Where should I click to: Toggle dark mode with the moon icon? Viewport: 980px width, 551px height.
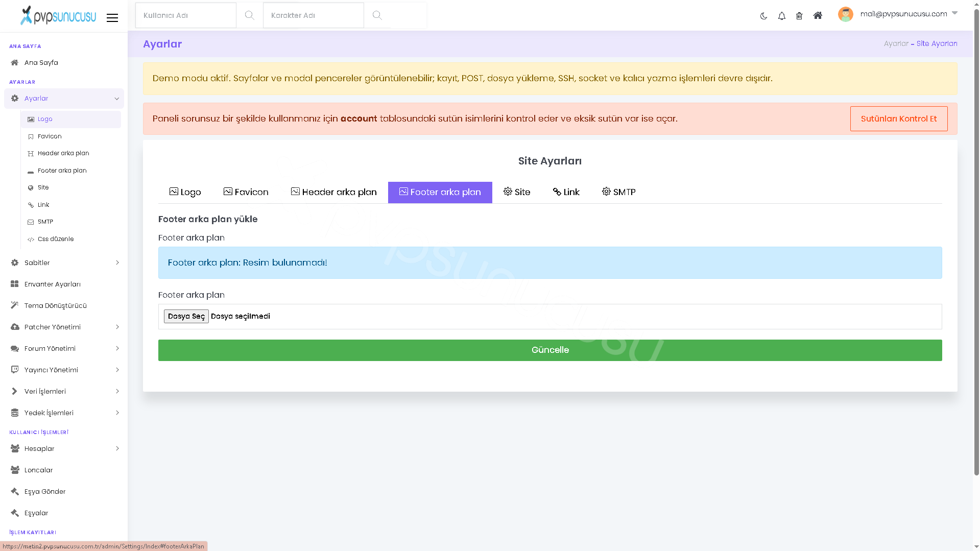click(763, 16)
